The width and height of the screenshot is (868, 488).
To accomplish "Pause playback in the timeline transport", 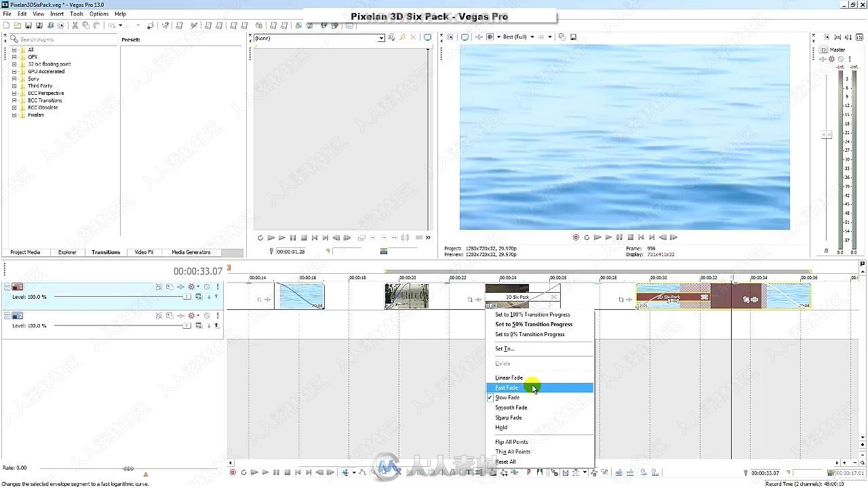I will click(276, 472).
